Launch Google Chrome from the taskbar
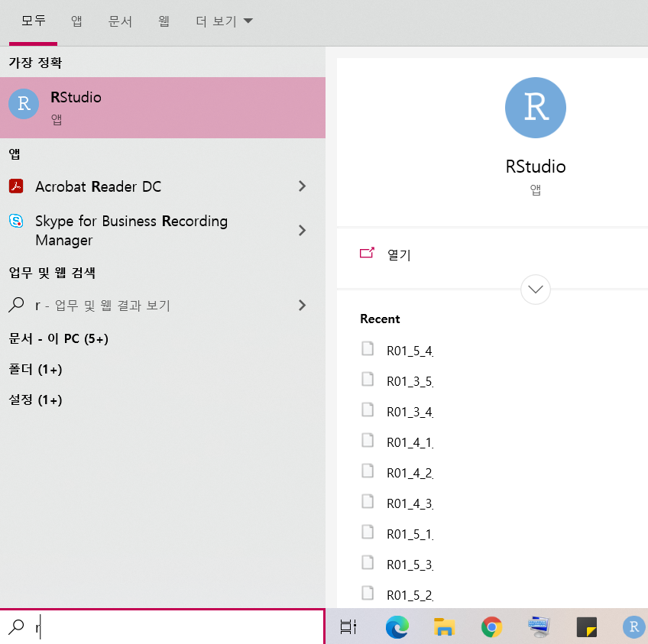This screenshot has height=644, width=648. (x=491, y=626)
